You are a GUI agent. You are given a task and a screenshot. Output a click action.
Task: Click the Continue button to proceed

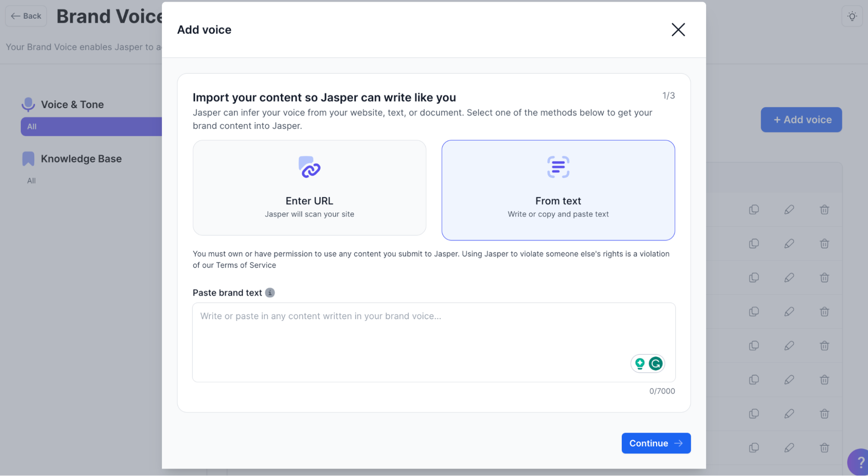[656, 443]
